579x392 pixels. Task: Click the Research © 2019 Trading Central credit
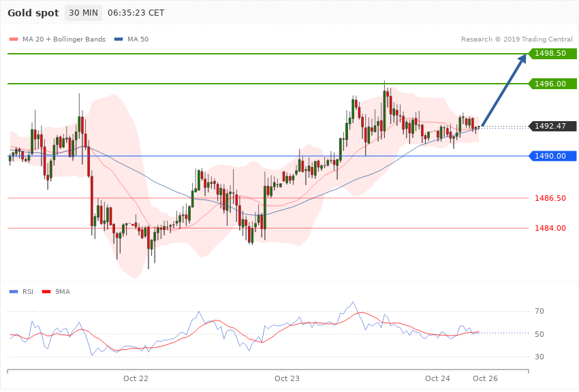516,39
